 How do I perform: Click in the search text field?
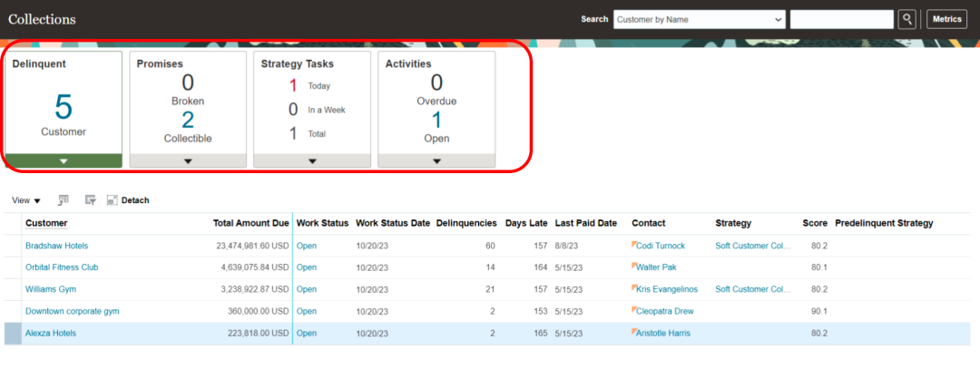(842, 19)
